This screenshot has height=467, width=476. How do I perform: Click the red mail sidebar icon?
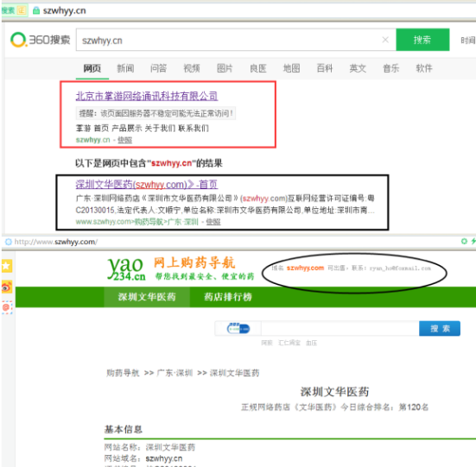pyautogui.click(x=7, y=307)
